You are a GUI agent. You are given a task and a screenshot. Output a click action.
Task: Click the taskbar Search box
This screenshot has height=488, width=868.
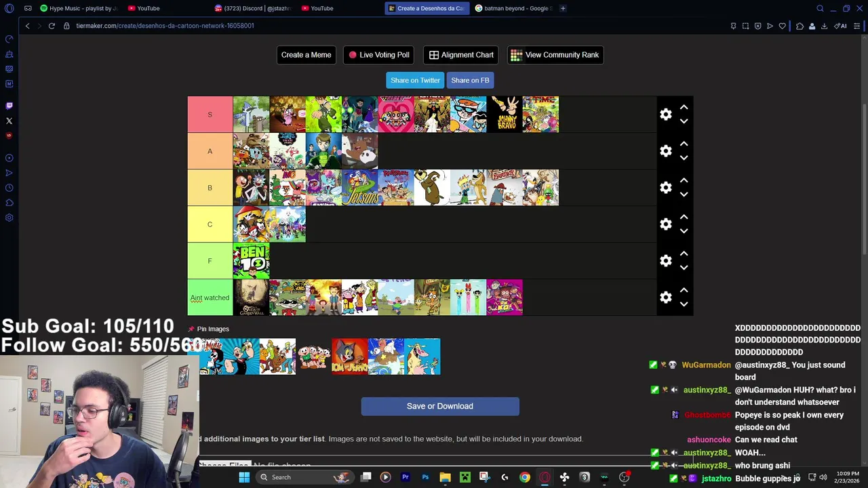(305, 477)
